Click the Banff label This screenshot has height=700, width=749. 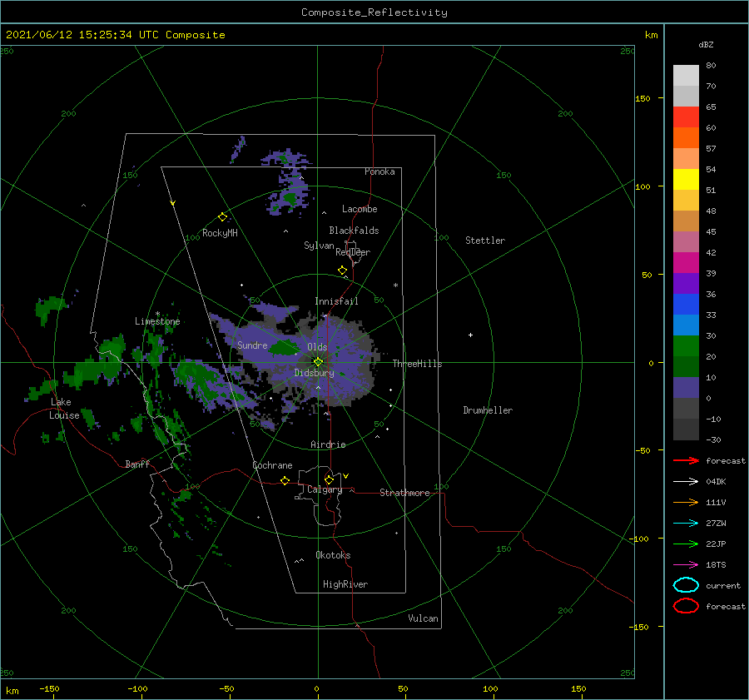pyautogui.click(x=137, y=464)
